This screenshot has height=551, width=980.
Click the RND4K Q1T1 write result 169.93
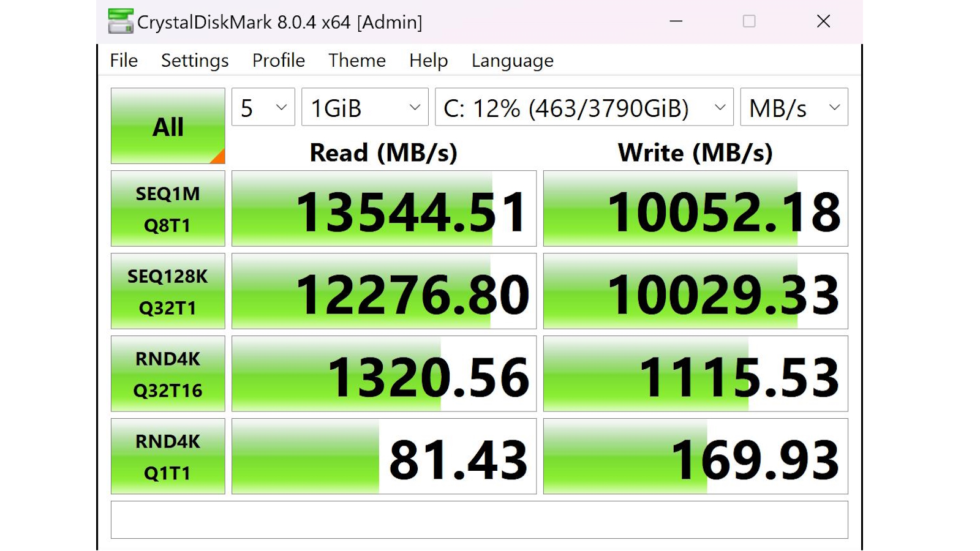coord(696,457)
